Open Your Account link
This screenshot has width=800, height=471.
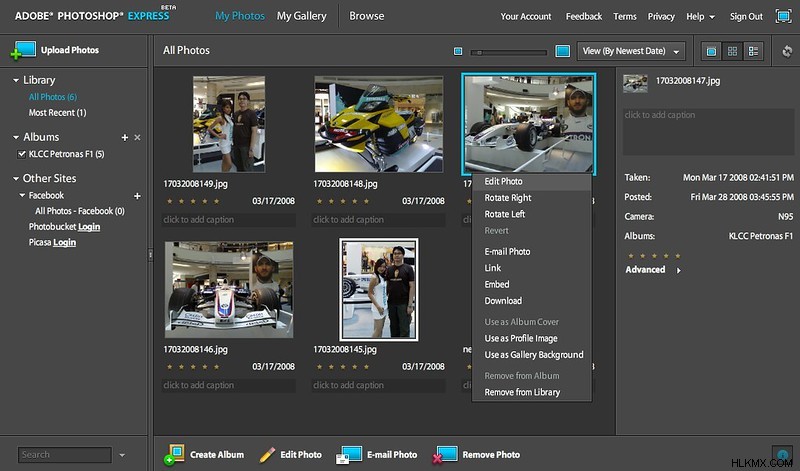pos(526,16)
